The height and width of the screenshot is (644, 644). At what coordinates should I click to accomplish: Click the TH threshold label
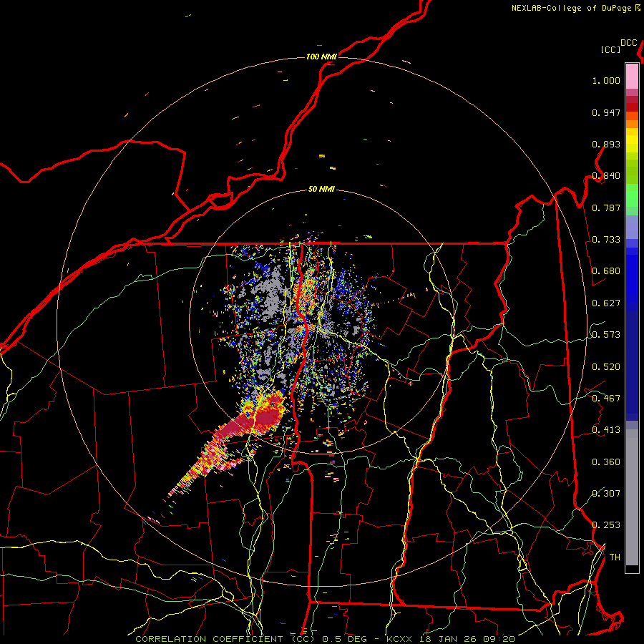coord(615,557)
